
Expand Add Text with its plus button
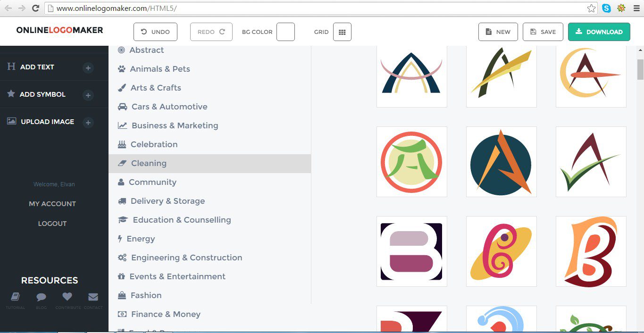click(x=88, y=68)
